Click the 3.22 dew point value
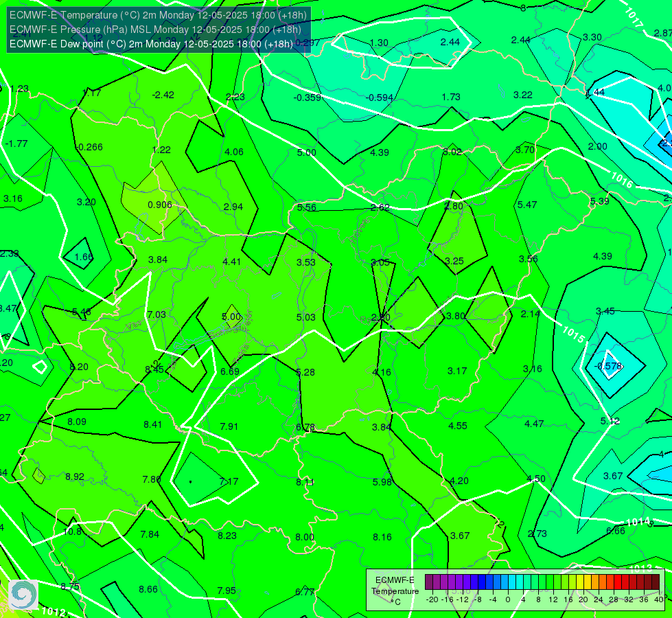 (x=523, y=95)
